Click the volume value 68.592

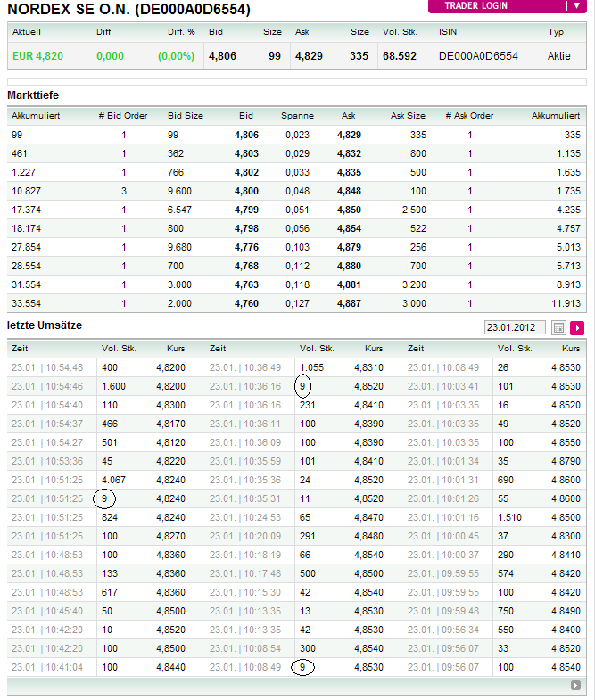pos(400,56)
